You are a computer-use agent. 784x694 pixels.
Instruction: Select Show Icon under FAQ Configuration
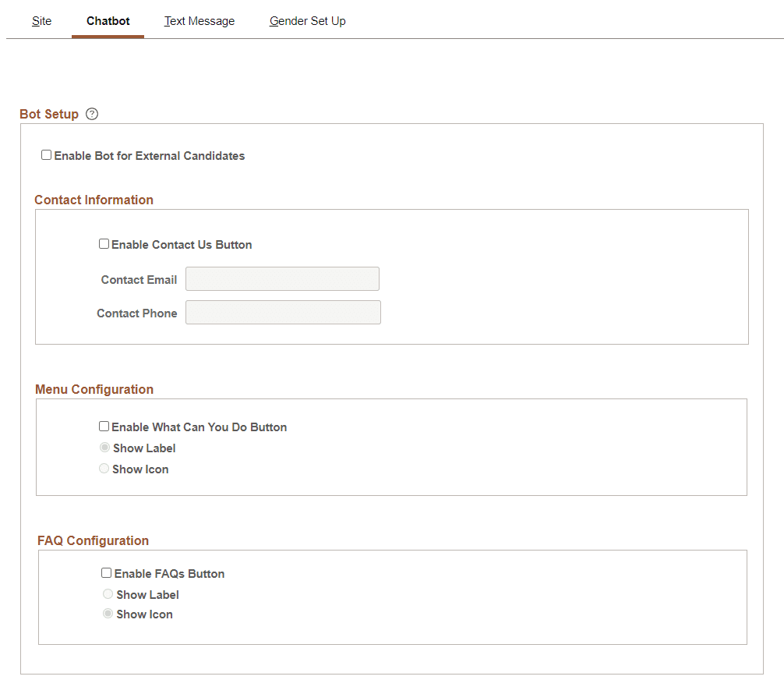pyautogui.click(x=108, y=613)
